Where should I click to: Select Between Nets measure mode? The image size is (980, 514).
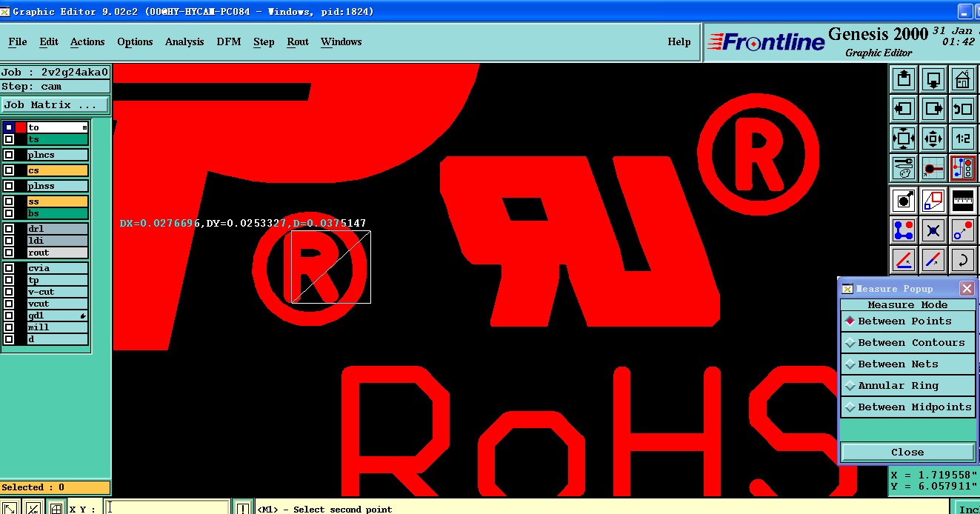click(907, 364)
